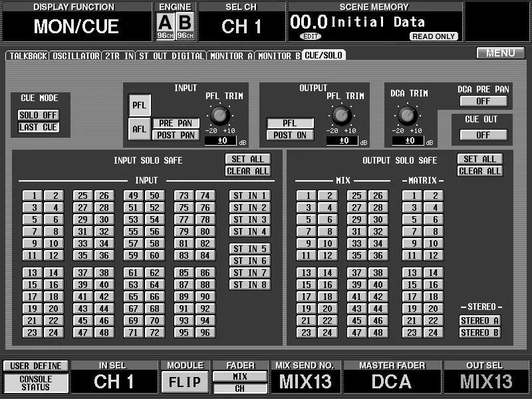The height and width of the screenshot is (399, 532).
Task: Choose PRE PAN for input AFL
Action: click(176, 123)
